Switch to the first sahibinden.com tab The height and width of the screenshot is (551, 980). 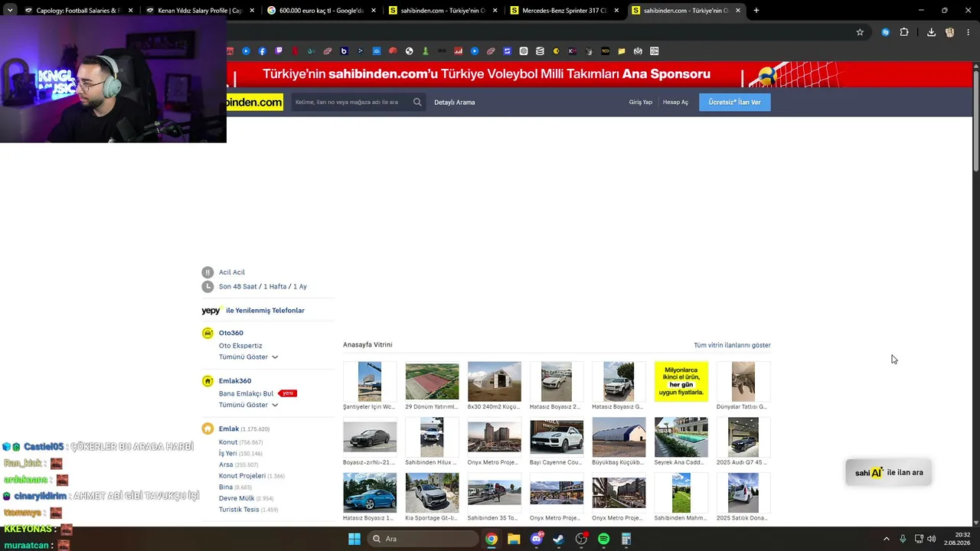coord(443,11)
